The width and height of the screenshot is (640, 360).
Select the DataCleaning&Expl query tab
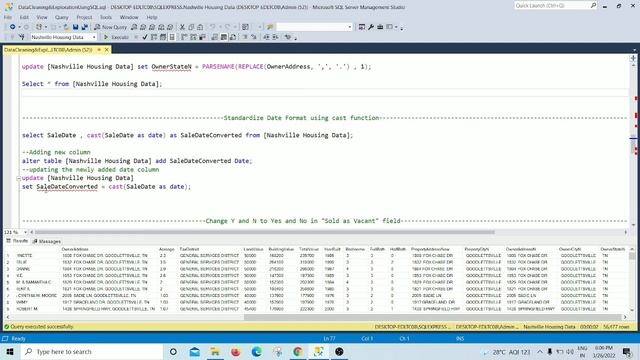[x=48, y=50]
